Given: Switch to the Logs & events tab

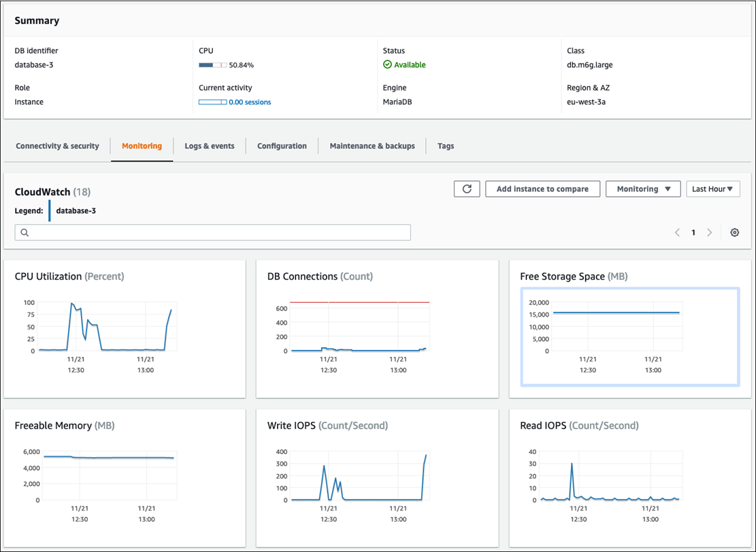Looking at the screenshot, I should click(209, 146).
